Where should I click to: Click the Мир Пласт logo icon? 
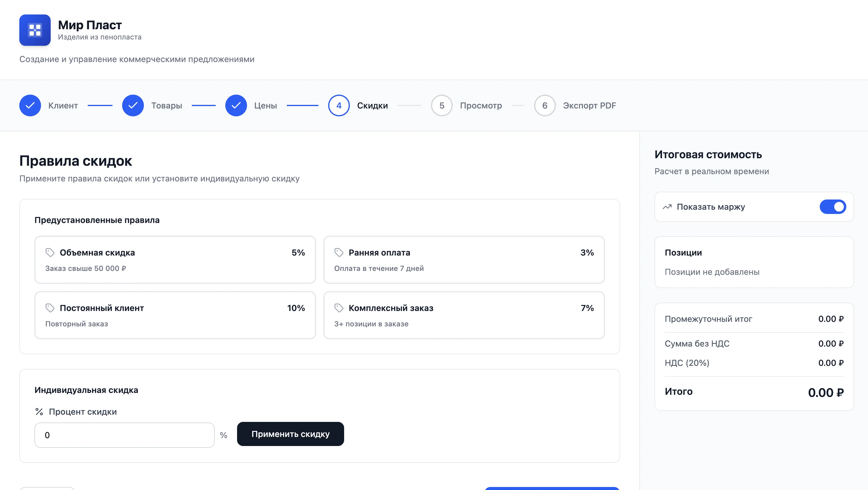pos(35,30)
